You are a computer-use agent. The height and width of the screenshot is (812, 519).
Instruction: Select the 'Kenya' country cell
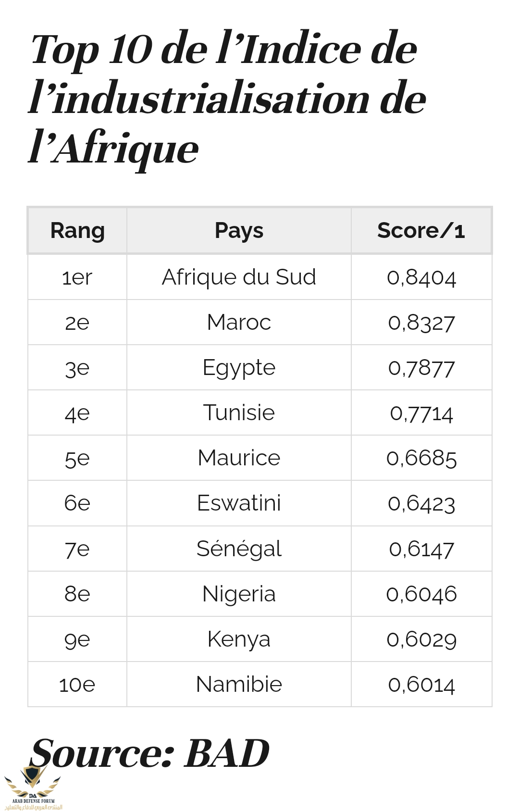(x=239, y=639)
